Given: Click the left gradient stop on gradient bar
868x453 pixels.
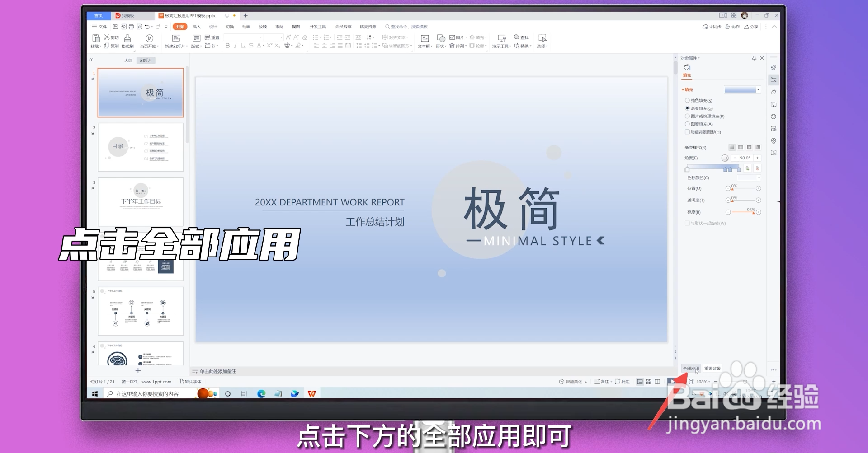Looking at the screenshot, I should point(687,169).
